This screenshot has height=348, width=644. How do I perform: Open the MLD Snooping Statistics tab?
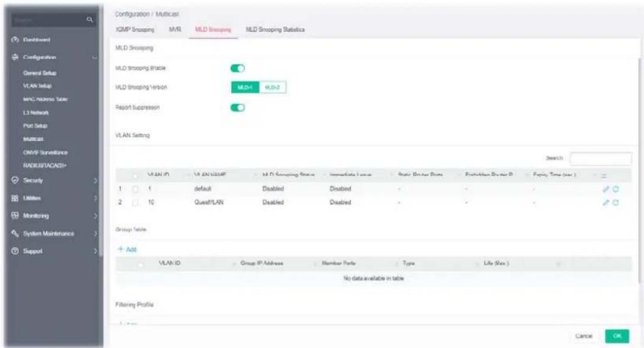pos(275,30)
